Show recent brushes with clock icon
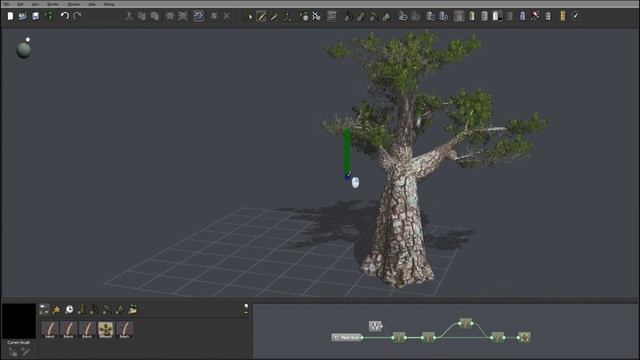The image size is (640, 360). tap(69, 310)
